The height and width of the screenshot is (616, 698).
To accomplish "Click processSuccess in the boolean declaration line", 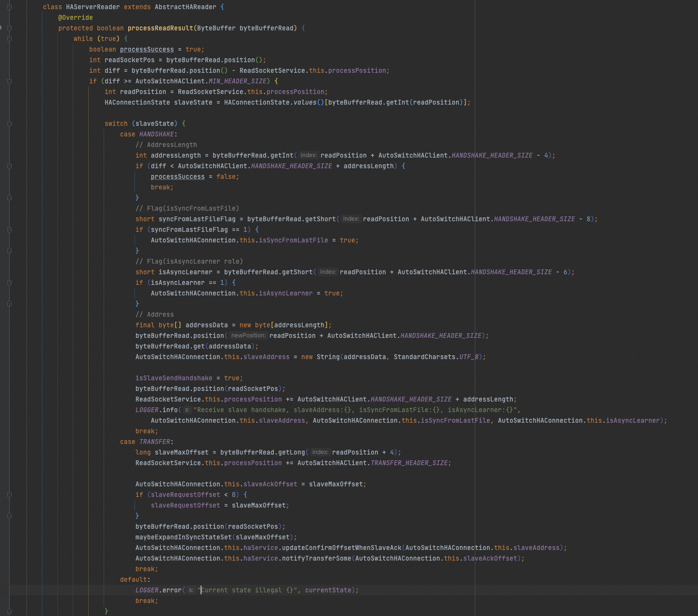I will [x=147, y=50].
